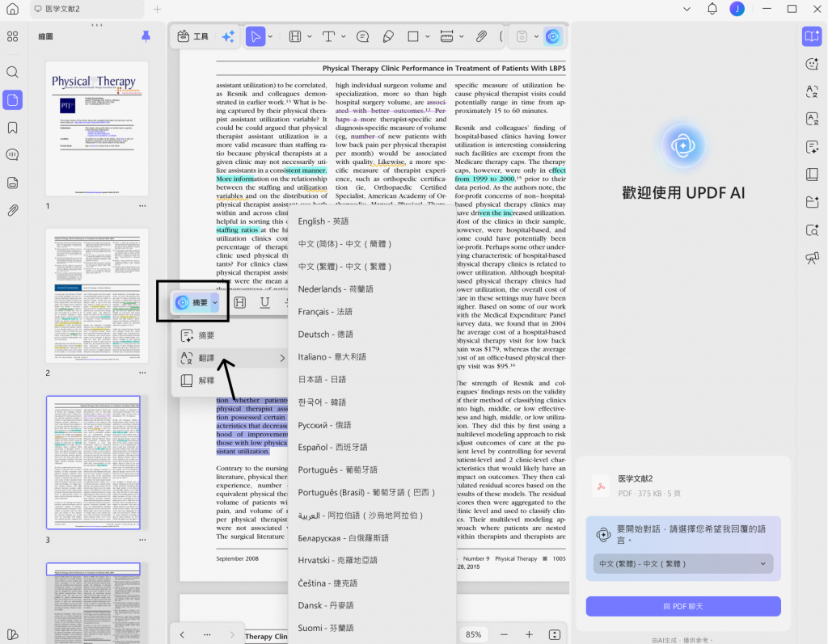Click the AI sparkle icon in toolbar
This screenshot has height=644, width=828.
pyautogui.click(x=228, y=36)
